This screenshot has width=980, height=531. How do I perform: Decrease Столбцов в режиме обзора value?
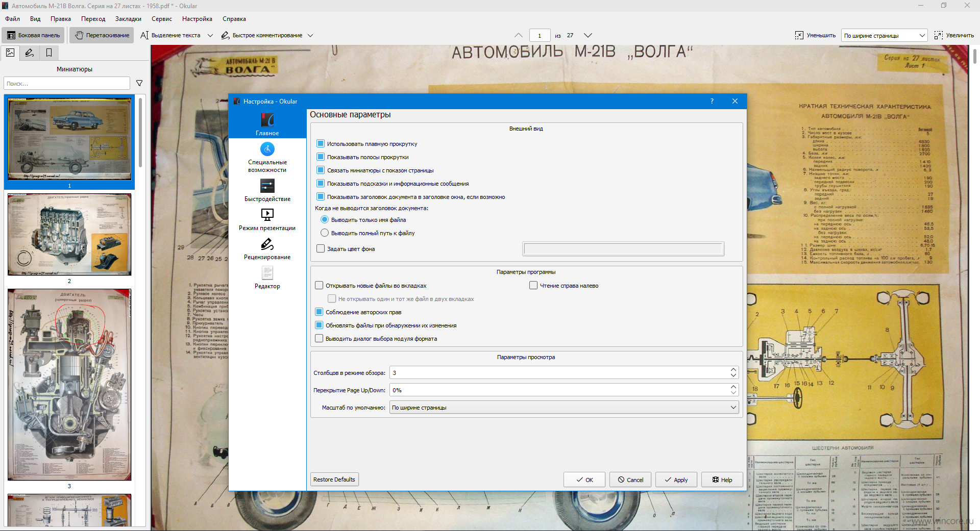click(733, 376)
